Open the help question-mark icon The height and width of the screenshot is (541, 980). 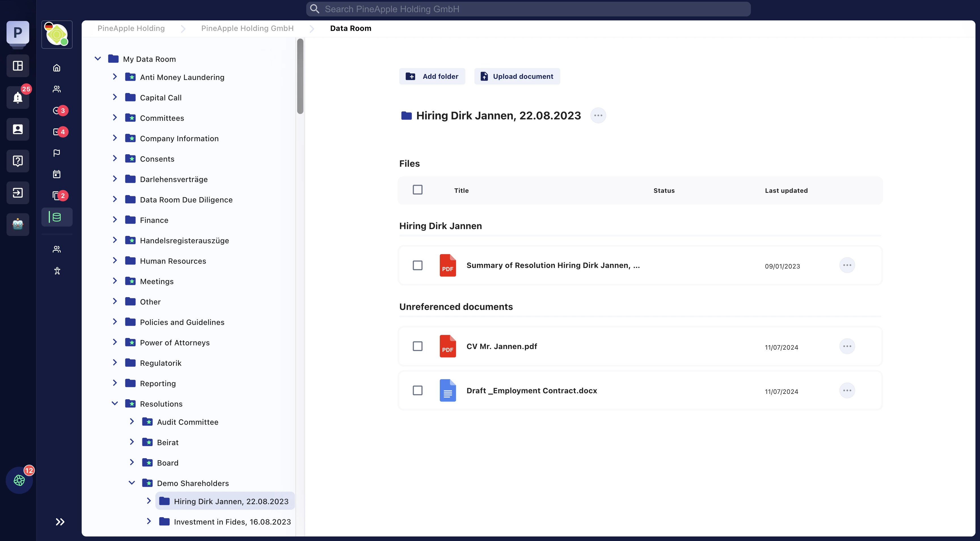[18, 161]
